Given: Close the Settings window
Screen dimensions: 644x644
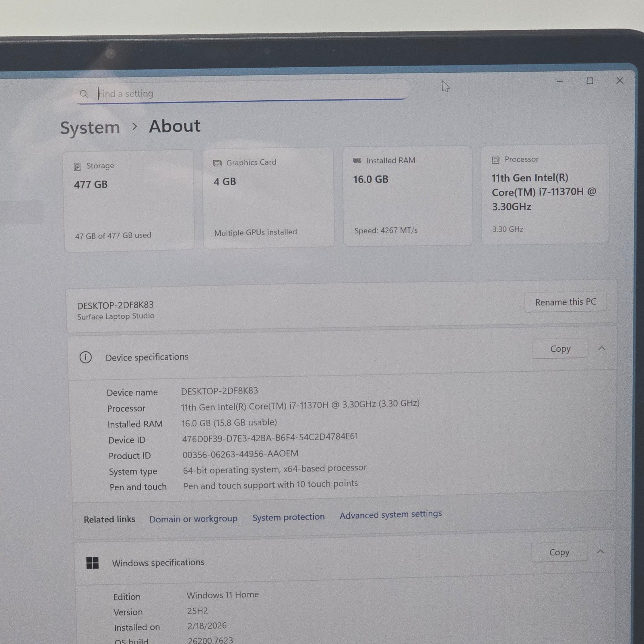Looking at the screenshot, I should tap(620, 80).
